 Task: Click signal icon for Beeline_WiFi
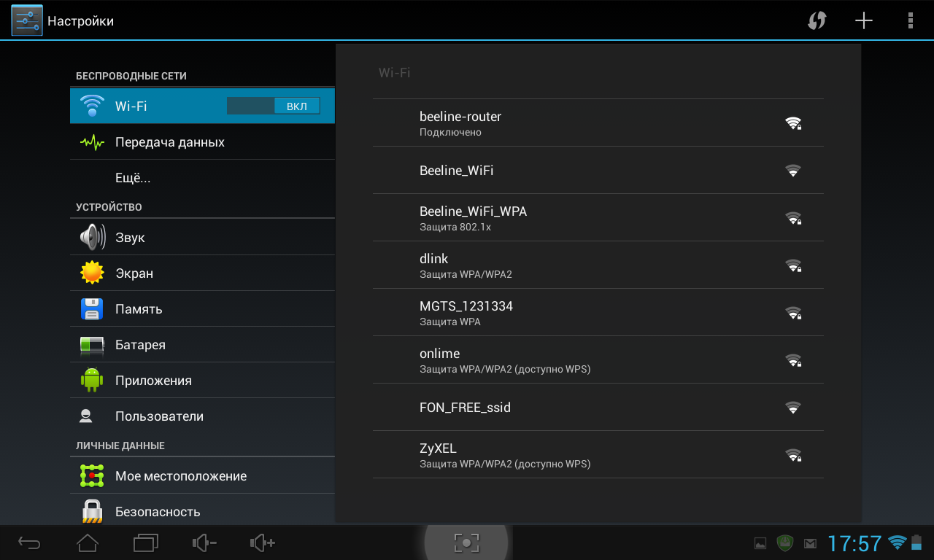point(793,171)
